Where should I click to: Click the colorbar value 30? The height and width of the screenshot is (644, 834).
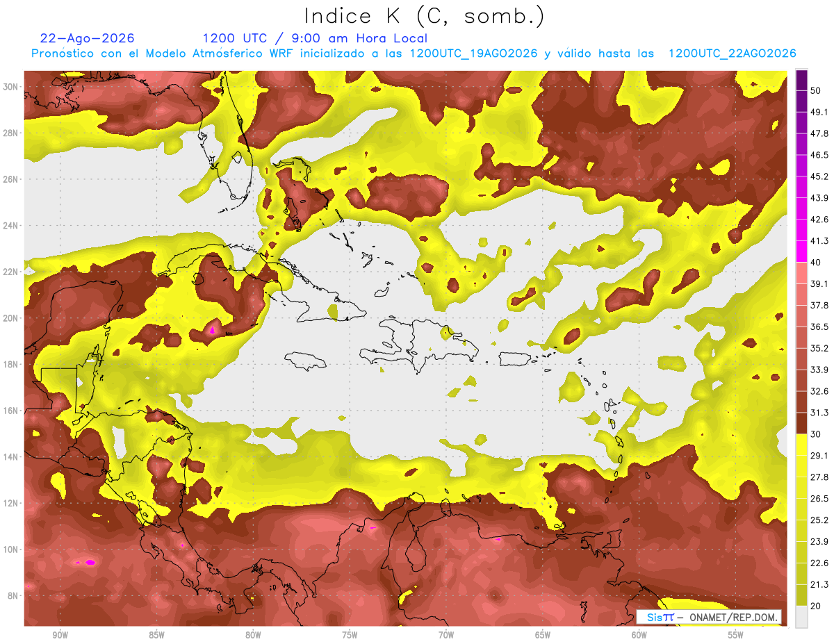coord(816,434)
